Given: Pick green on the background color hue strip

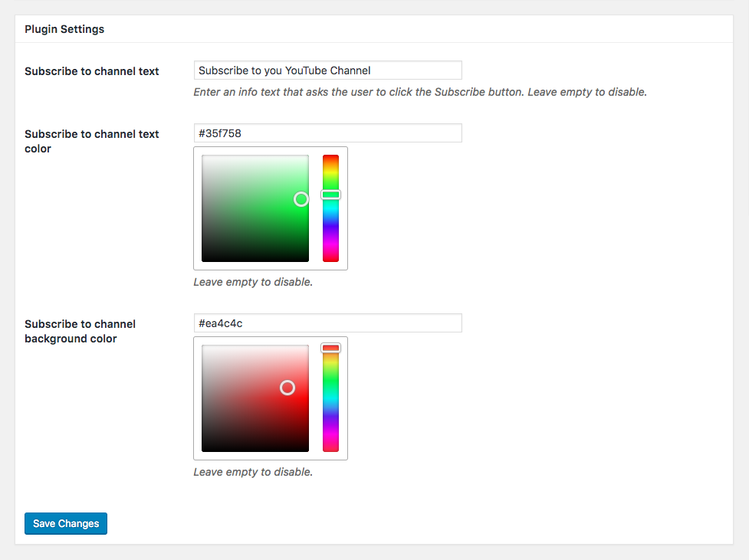Looking at the screenshot, I should (x=330, y=381).
